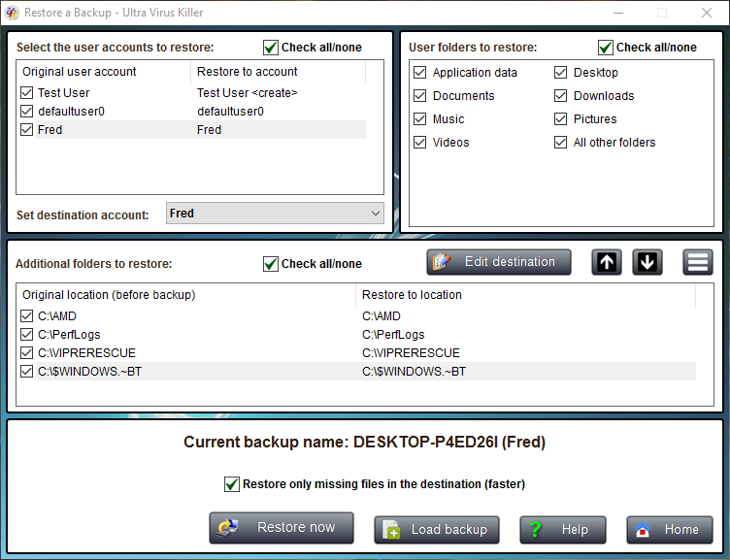
Task: Click the Original user account column header
Action: [x=103, y=72]
